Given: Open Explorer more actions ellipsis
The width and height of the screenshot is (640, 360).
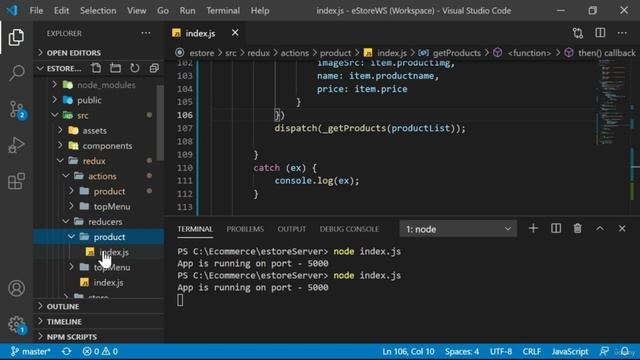Looking at the screenshot, I should [x=146, y=33].
